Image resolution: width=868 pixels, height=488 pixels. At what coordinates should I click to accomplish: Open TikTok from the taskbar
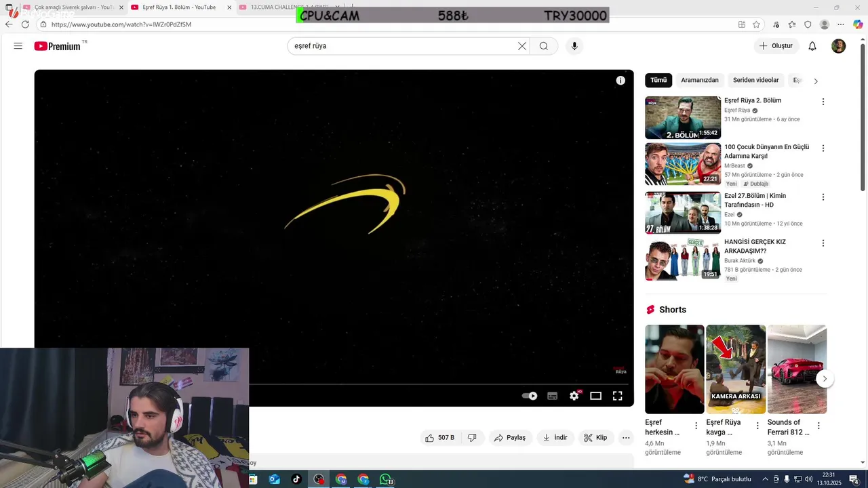(296, 479)
